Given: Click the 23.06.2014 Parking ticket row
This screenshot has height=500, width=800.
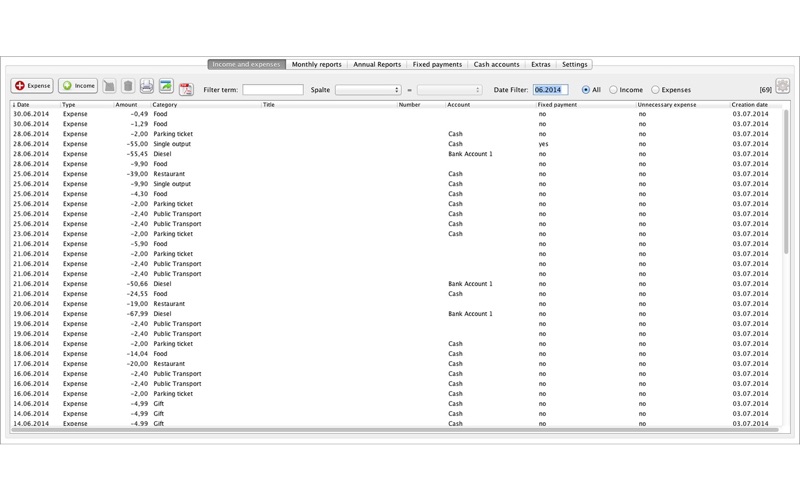Looking at the screenshot, I should [396, 234].
